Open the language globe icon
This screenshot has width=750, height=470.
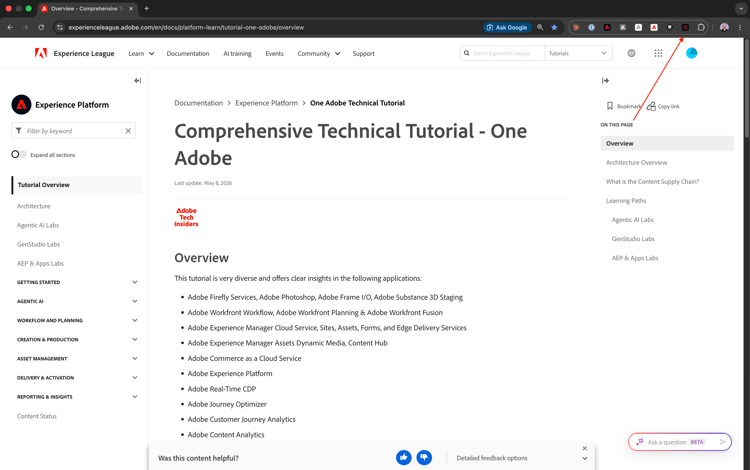[x=631, y=53]
